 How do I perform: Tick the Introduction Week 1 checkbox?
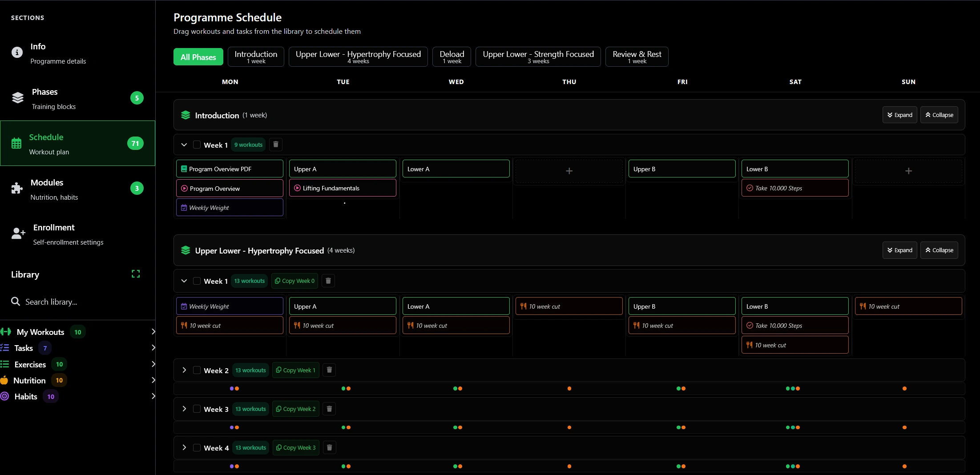(197, 145)
